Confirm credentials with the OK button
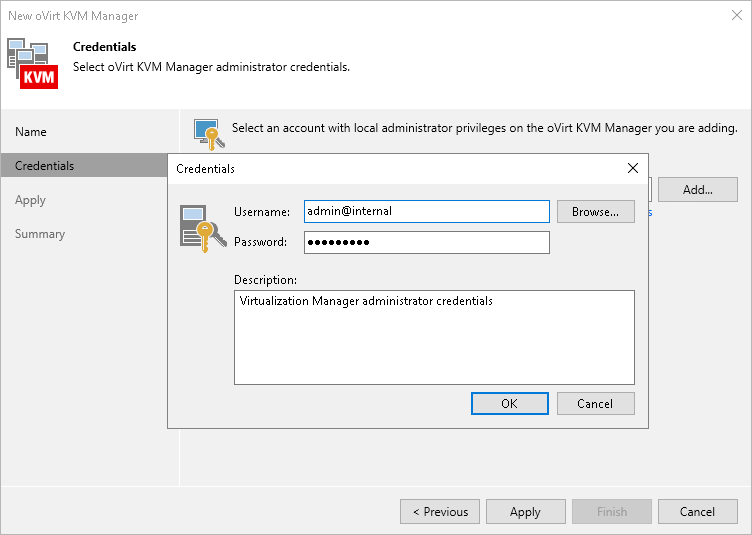 click(509, 403)
